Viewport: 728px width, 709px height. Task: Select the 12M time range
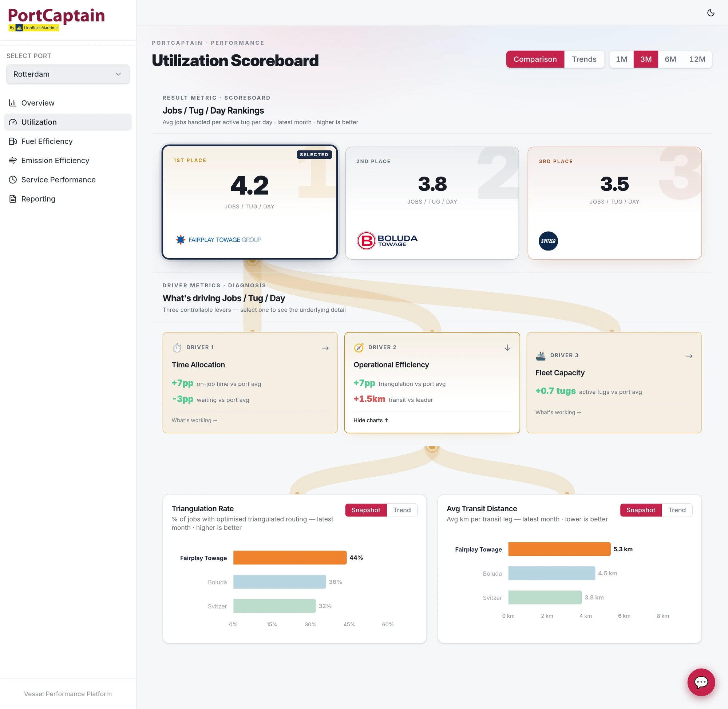point(697,59)
